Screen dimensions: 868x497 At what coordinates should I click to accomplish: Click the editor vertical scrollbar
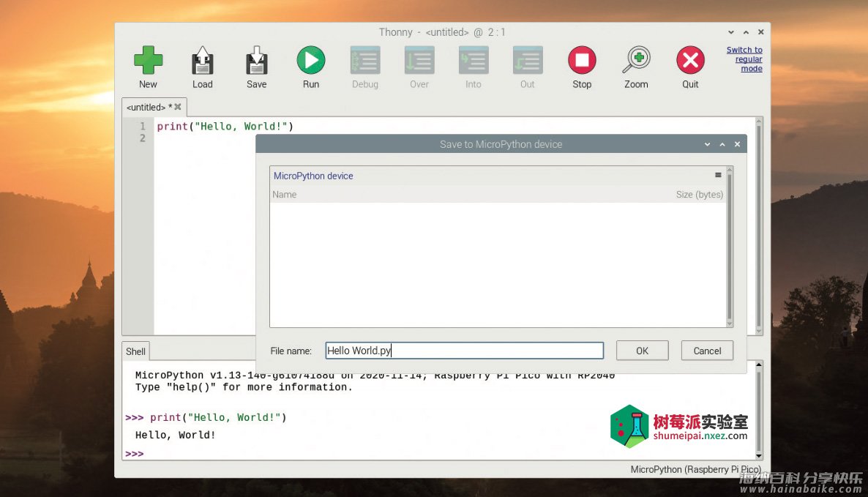[x=759, y=225]
